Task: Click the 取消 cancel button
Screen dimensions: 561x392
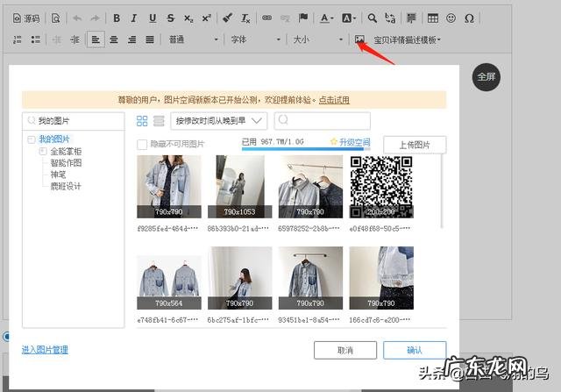Action: [x=345, y=350]
